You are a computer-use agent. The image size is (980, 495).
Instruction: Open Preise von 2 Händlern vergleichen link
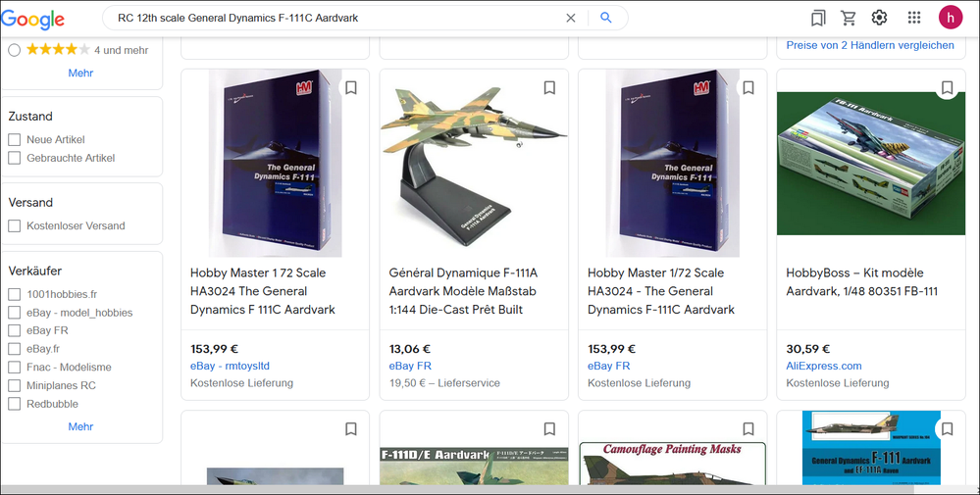[870, 45]
